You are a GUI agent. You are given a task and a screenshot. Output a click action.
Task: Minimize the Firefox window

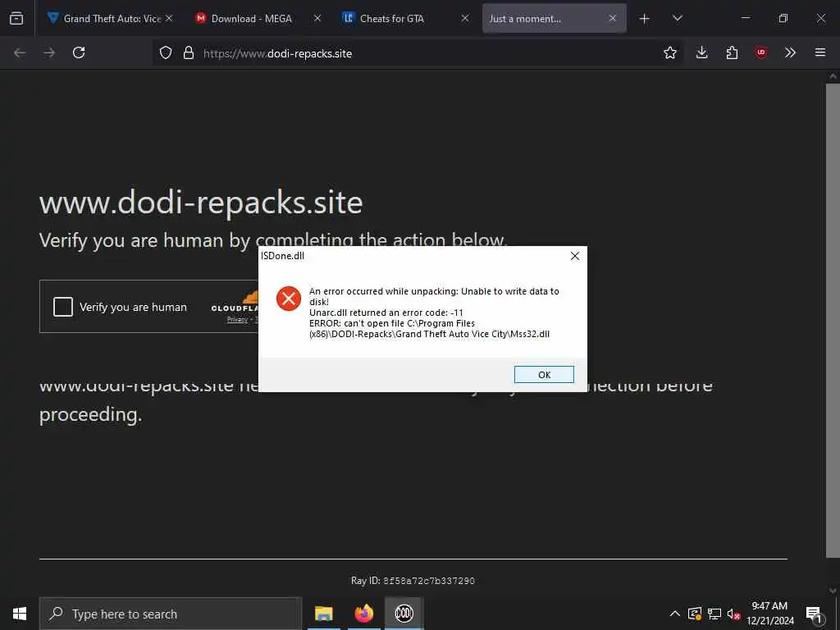745,18
